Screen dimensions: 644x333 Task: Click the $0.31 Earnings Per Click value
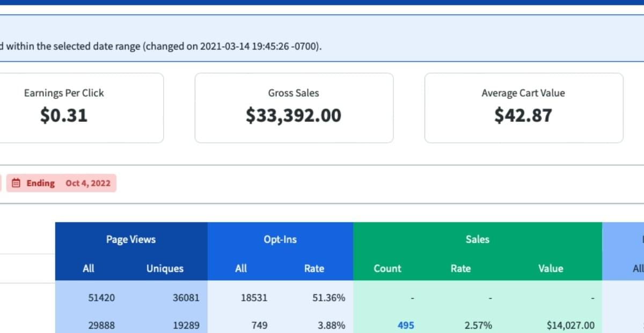pos(64,115)
